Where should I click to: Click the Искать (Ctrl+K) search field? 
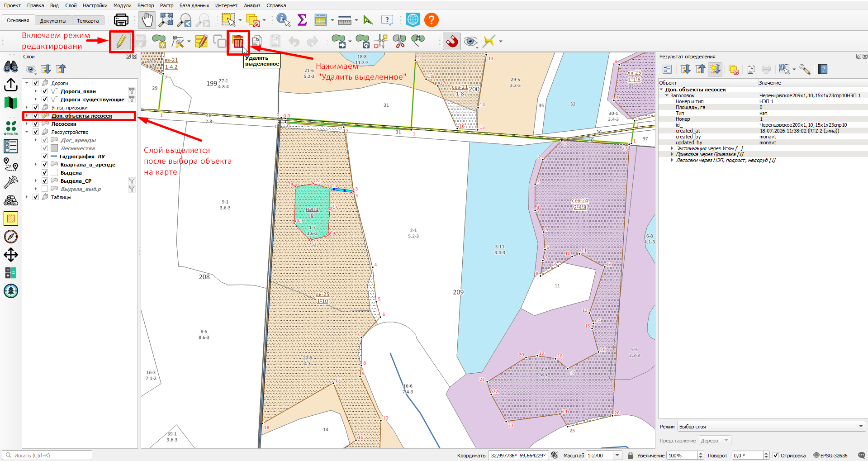[47, 455]
